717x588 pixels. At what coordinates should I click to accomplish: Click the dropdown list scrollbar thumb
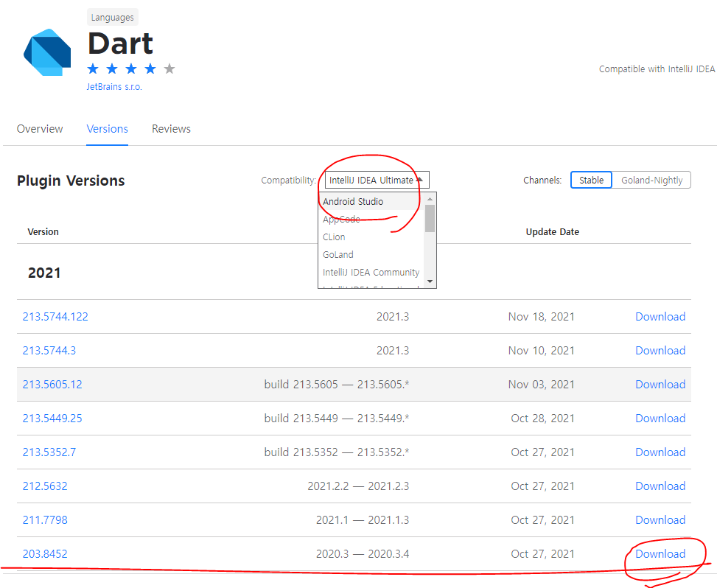click(430, 219)
